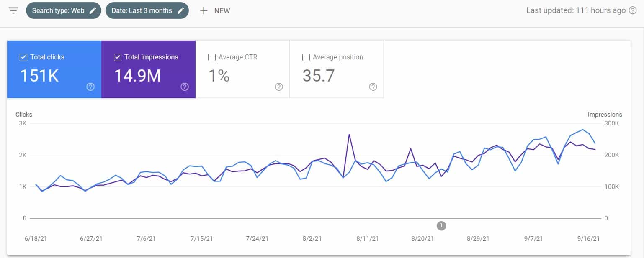View the Average position help icon
The height and width of the screenshot is (258, 644).
[373, 87]
